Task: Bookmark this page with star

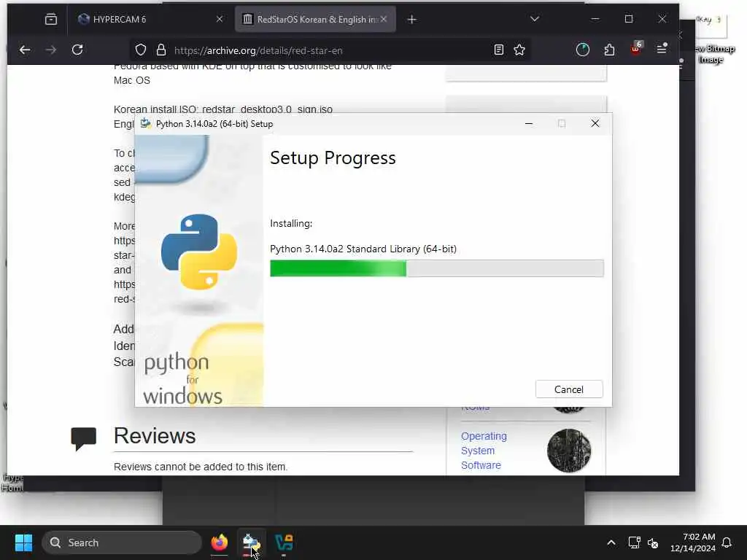Action: click(x=519, y=50)
